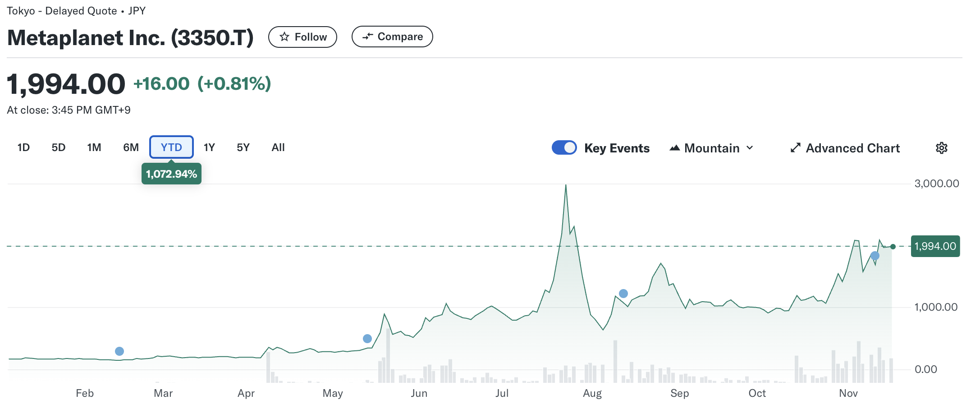This screenshot has height=409, width=980.
Task: Expand the Mountain chart style chevron
Action: 750,148
